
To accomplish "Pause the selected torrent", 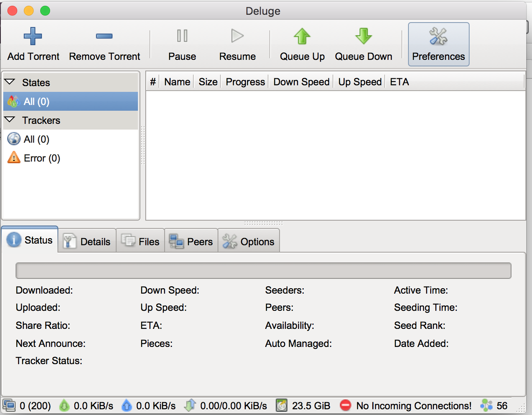I will (x=182, y=44).
